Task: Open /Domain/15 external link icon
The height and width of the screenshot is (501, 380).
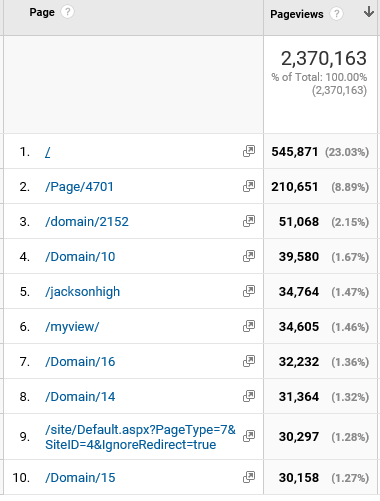Action: point(249,477)
